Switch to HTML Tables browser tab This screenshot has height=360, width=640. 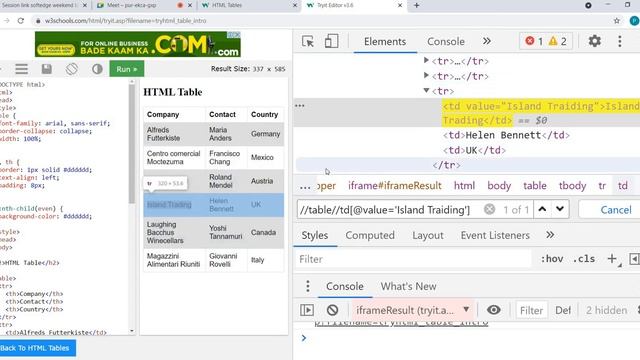227,5
